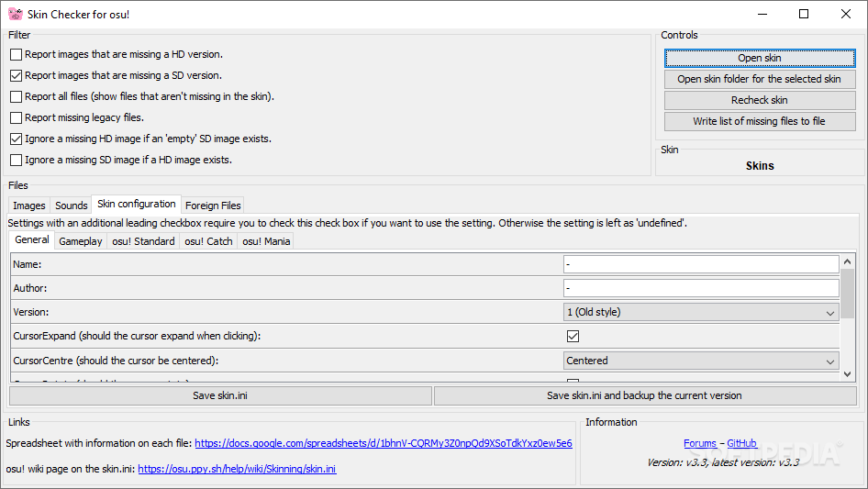This screenshot has height=489, width=868.
Task: Open the Gameplay settings tab
Action: [x=80, y=241]
